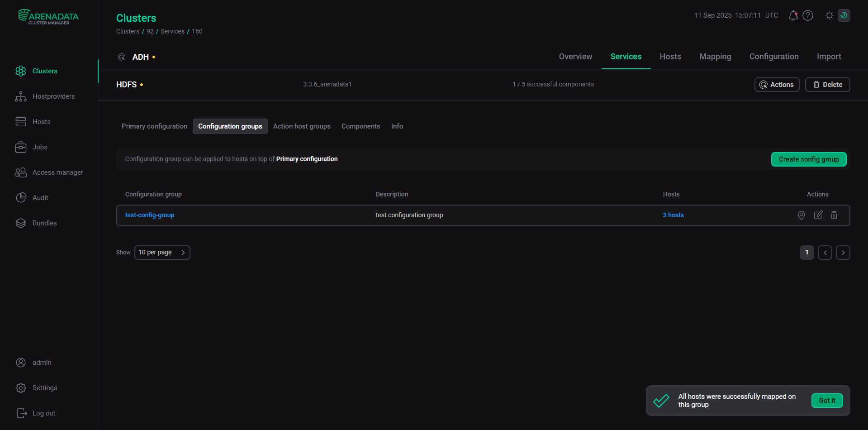Switch to the Mapping tab
The width and height of the screenshot is (868, 430).
[x=715, y=57]
